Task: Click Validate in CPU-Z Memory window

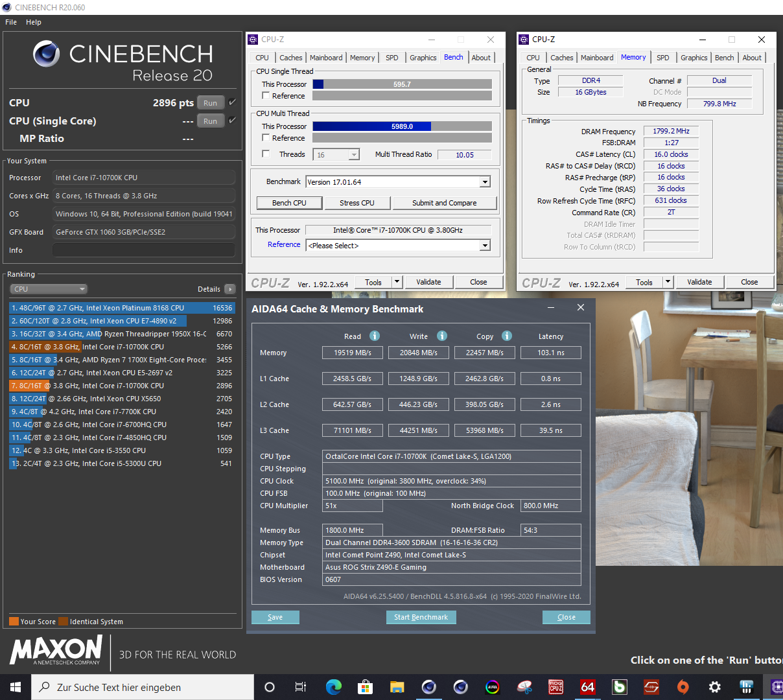Action: coord(699,282)
